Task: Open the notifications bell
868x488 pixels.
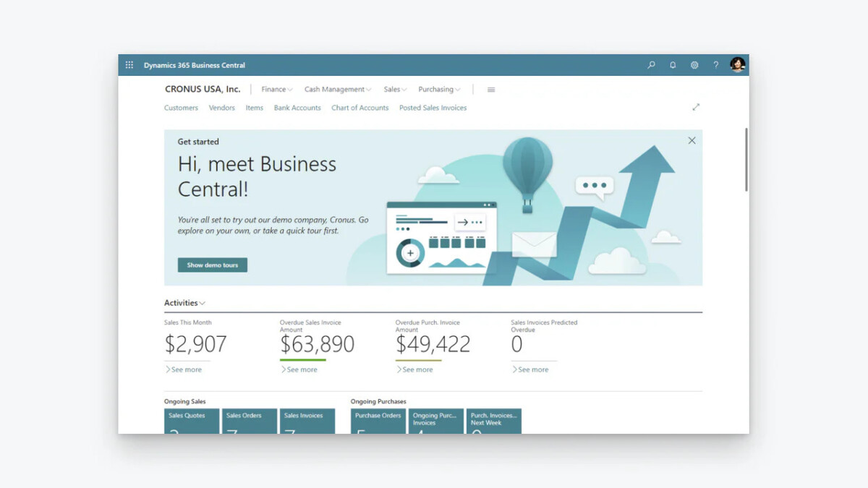Action: (673, 65)
